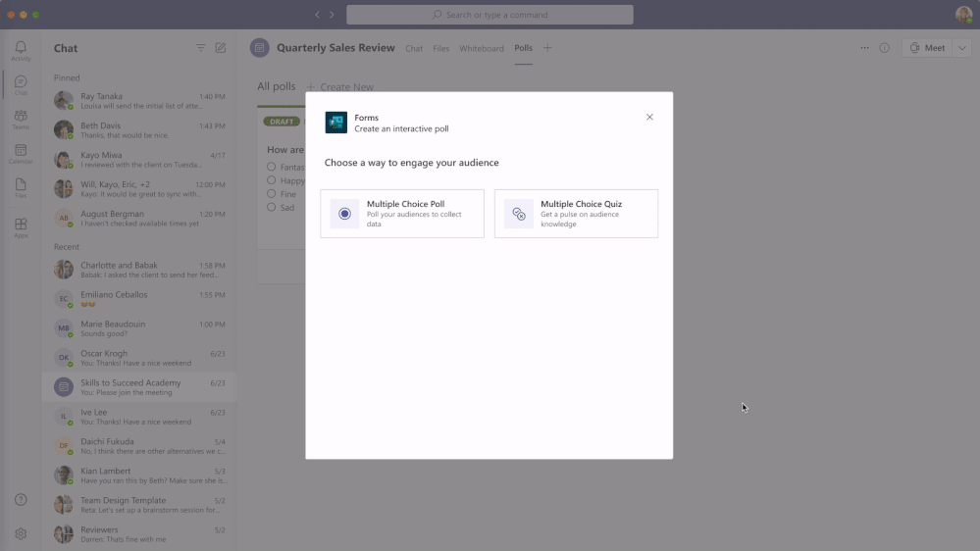980x551 pixels.
Task: Collapse the Recent chats section
Action: coord(67,247)
